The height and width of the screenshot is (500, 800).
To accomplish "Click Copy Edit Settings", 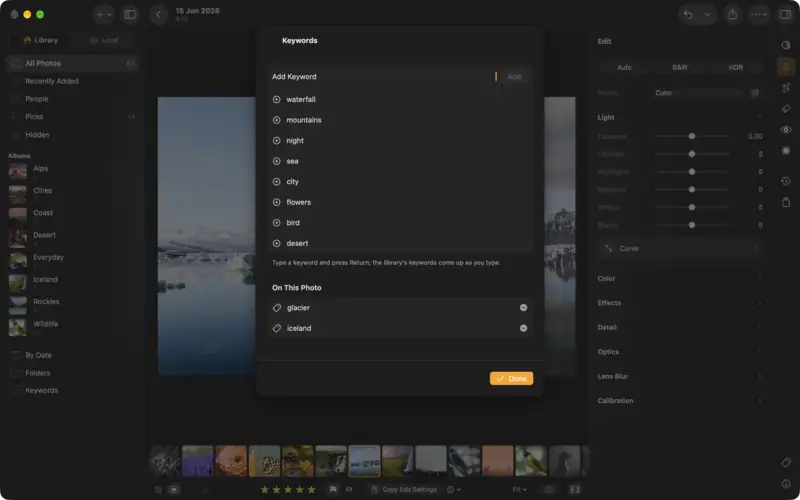I will (x=404, y=490).
